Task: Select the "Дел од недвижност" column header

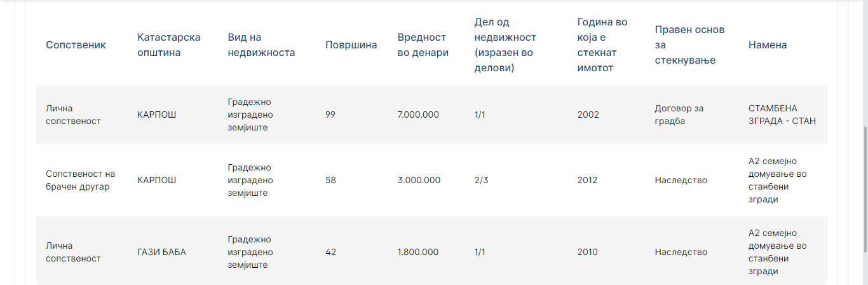Action: click(505, 45)
